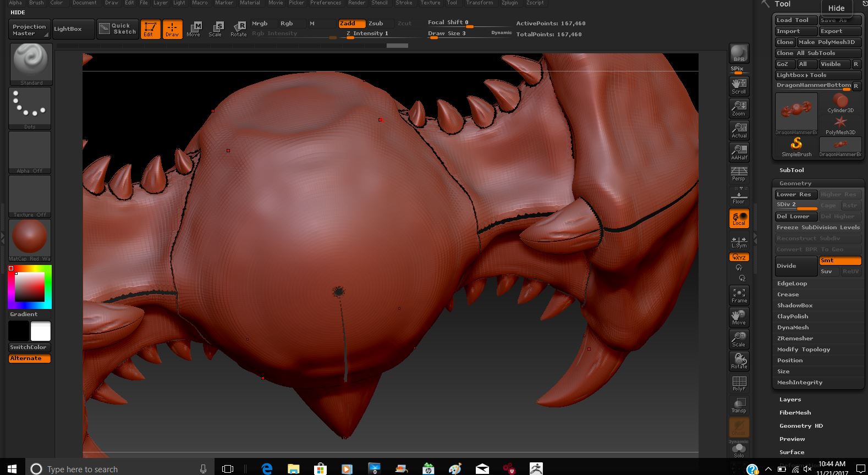
Task: Expand the Modify Topology subsection
Action: [x=804, y=350]
